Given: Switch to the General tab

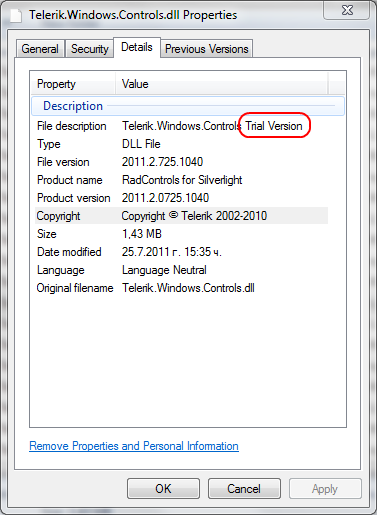Looking at the screenshot, I should (40, 49).
